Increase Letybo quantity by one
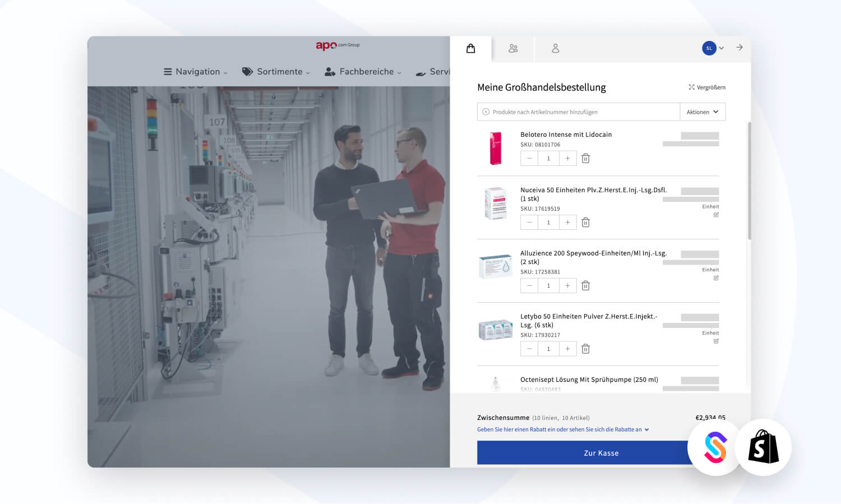841x504 pixels. click(x=567, y=349)
